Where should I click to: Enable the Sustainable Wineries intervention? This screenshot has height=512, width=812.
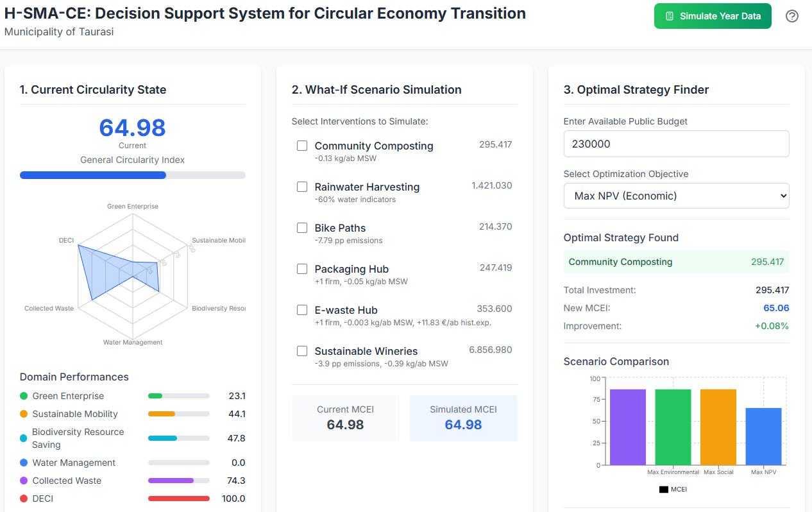tap(302, 351)
